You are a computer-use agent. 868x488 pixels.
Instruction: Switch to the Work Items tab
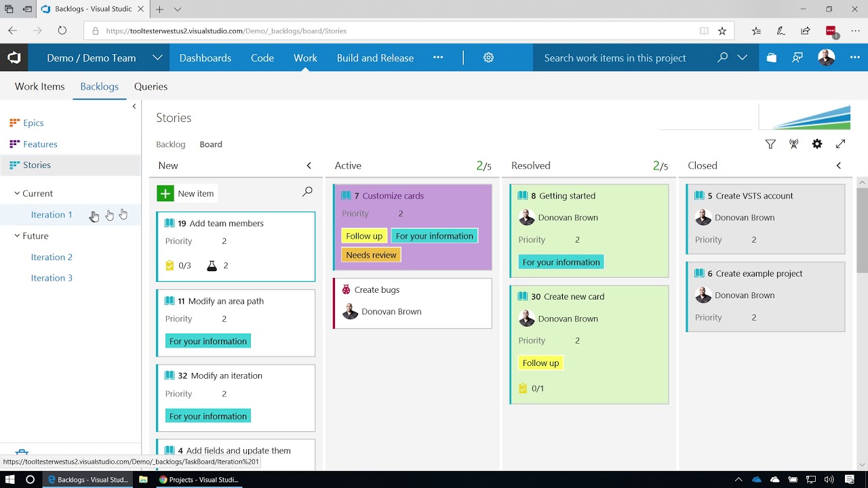coord(40,86)
